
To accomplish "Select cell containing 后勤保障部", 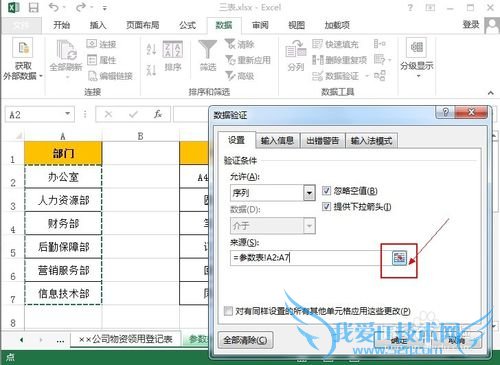I will click(63, 247).
